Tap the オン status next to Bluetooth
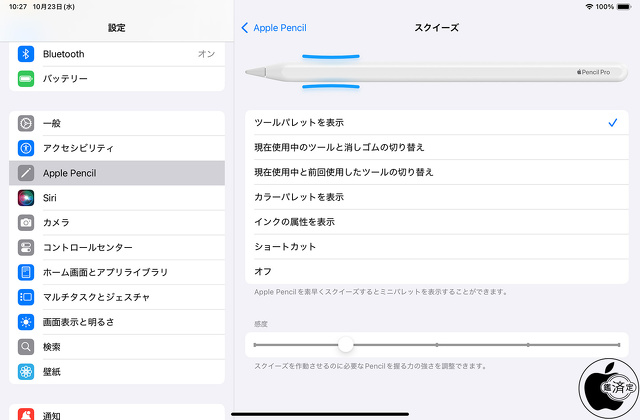640x420 pixels. point(207,54)
